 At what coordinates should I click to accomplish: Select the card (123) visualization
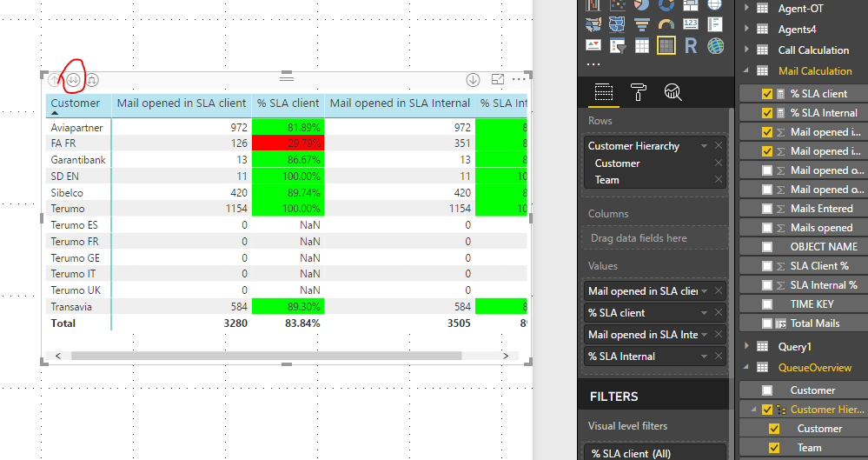[691, 23]
